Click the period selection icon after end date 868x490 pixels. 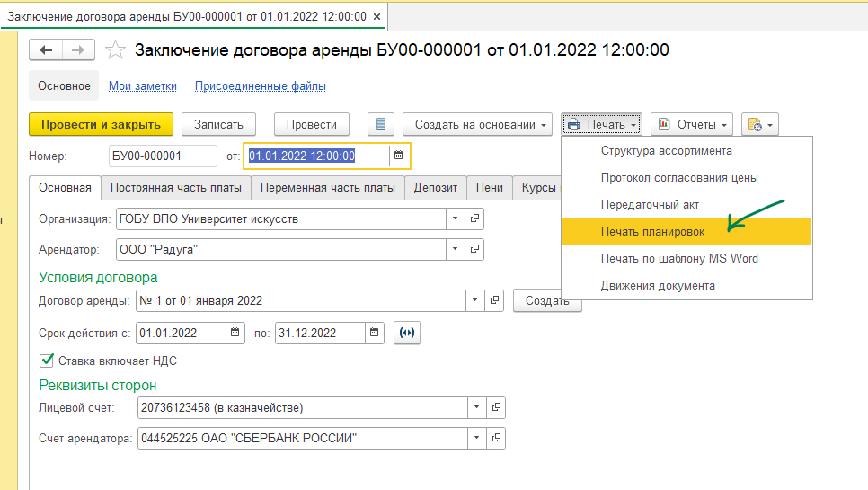pyautogui.click(x=407, y=333)
